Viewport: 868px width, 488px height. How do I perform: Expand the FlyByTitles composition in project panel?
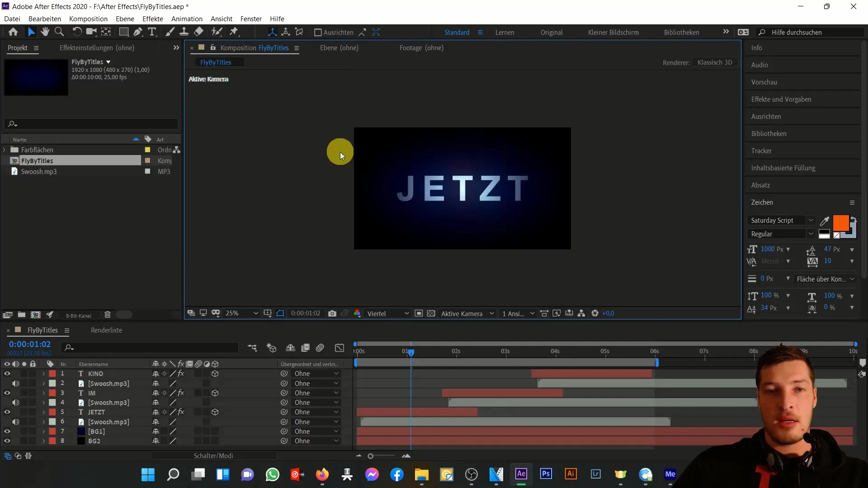(4, 160)
